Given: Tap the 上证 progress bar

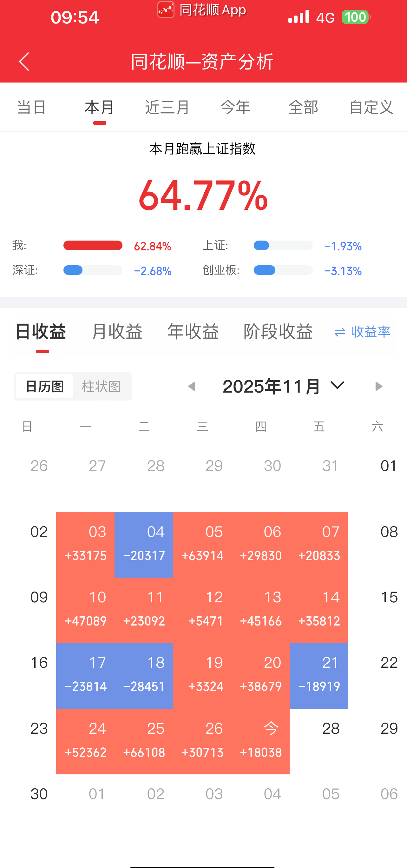Looking at the screenshot, I should point(283,245).
